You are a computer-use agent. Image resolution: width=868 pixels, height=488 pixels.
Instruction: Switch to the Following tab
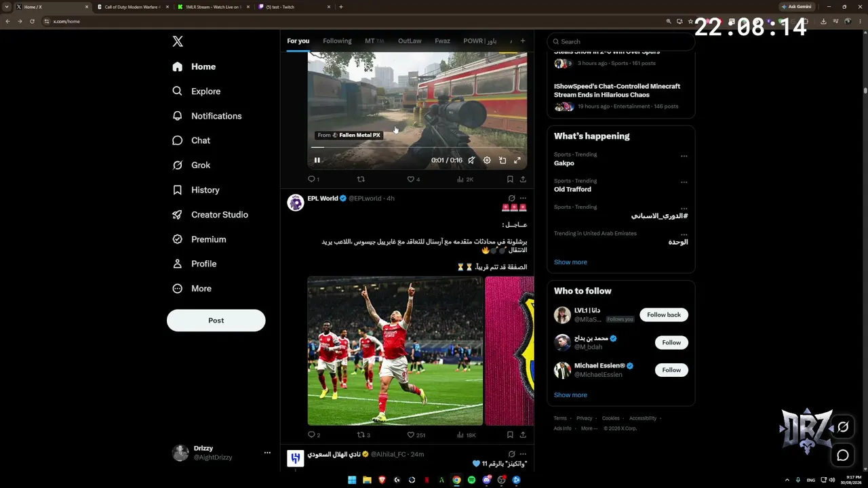tap(337, 41)
